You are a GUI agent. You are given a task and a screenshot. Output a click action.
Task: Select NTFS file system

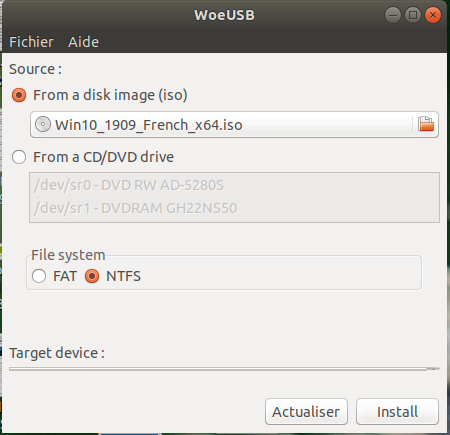coord(92,276)
